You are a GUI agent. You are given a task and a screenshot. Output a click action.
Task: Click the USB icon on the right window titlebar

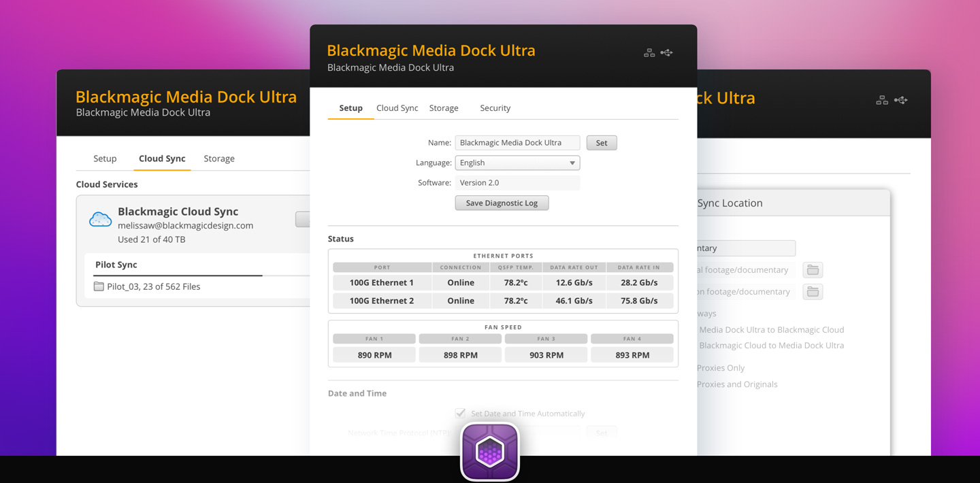[x=900, y=99]
